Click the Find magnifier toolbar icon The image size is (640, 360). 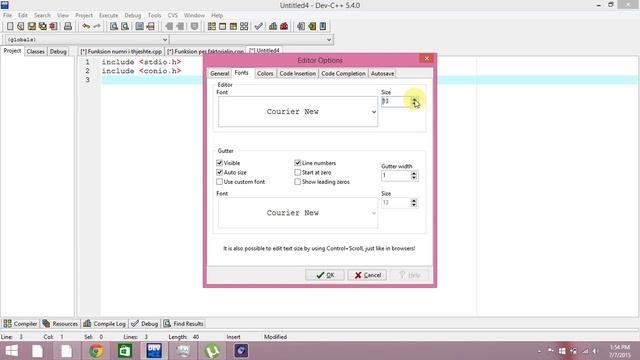tap(114, 27)
